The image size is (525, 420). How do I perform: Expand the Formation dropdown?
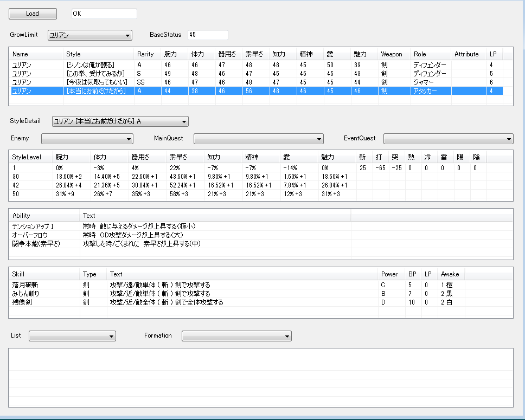(236, 337)
